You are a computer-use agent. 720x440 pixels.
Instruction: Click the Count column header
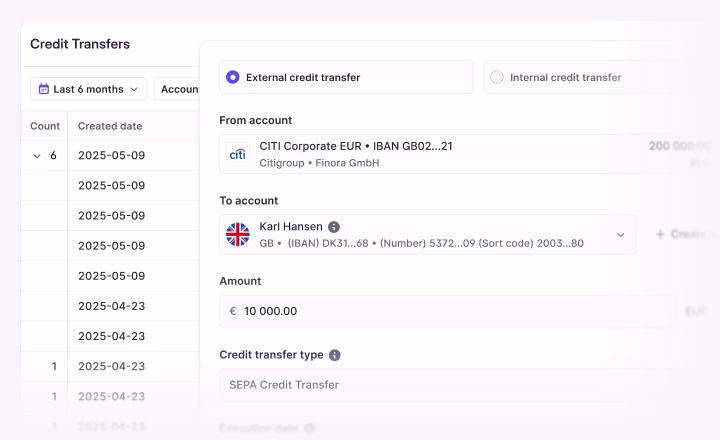(x=45, y=126)
